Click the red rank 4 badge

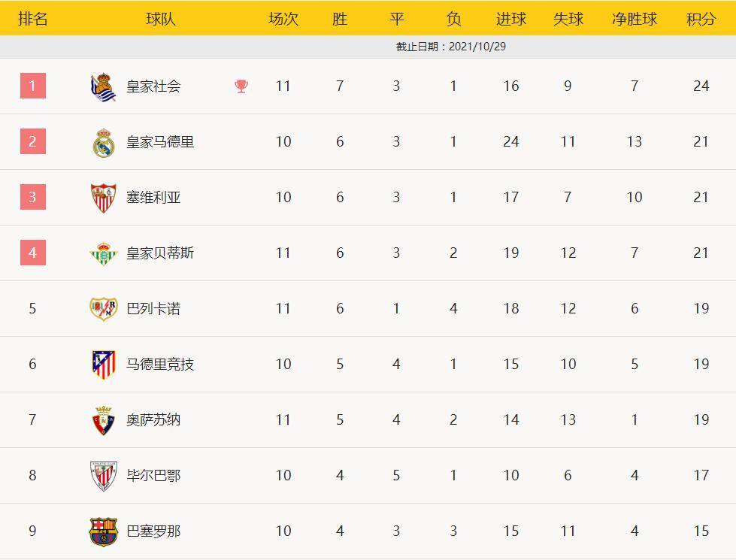[32, 253]
